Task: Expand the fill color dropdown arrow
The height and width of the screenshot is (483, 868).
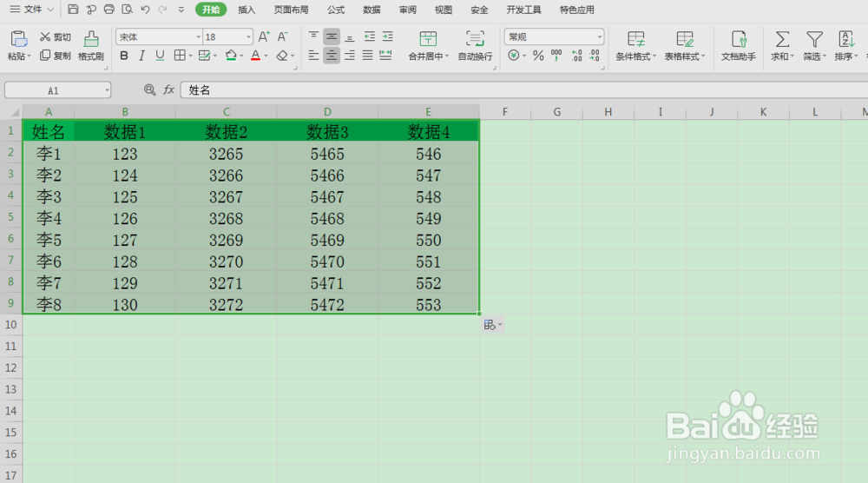Action: (x=241, y=56)
